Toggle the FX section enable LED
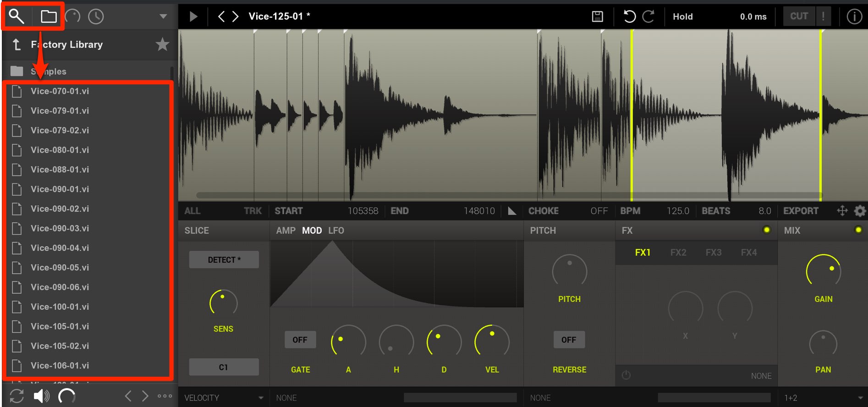 [766, 230]
